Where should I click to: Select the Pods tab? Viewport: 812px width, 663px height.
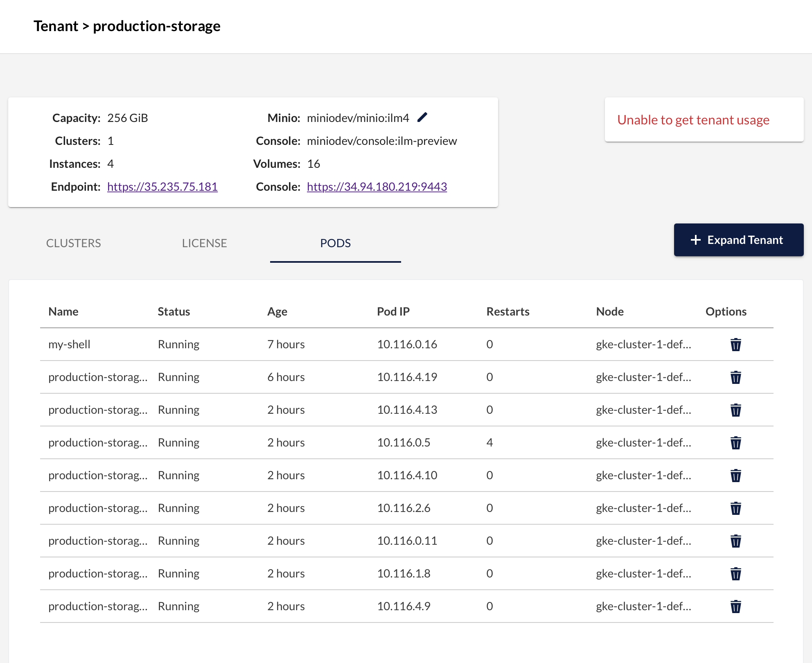pyautogui.click(x=335, y=243)
